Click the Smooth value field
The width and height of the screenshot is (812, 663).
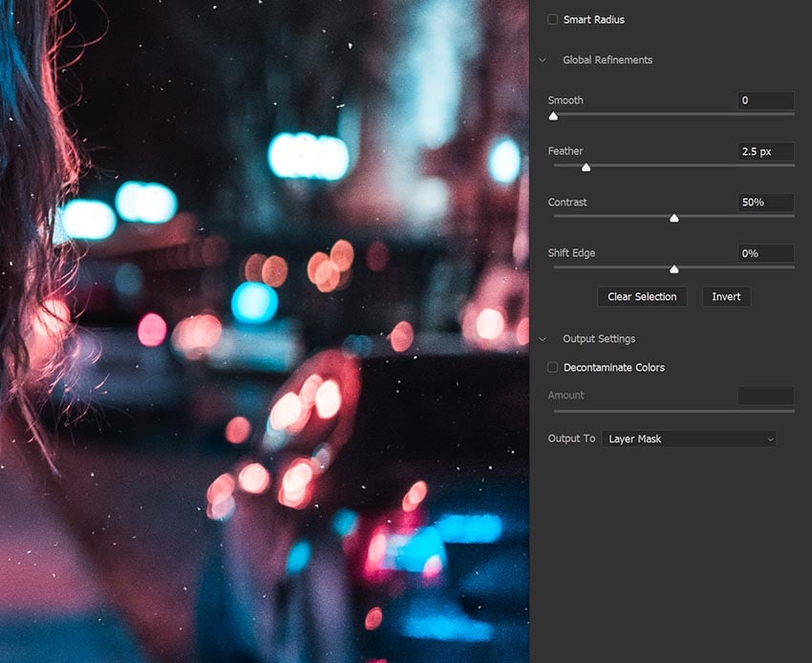[x=765, y=100]
